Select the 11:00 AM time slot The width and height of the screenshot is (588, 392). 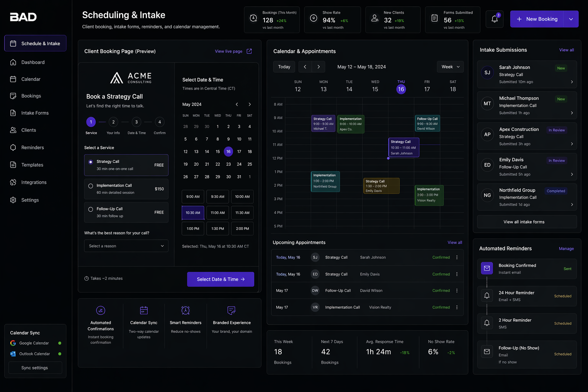(x=218, y=213)
